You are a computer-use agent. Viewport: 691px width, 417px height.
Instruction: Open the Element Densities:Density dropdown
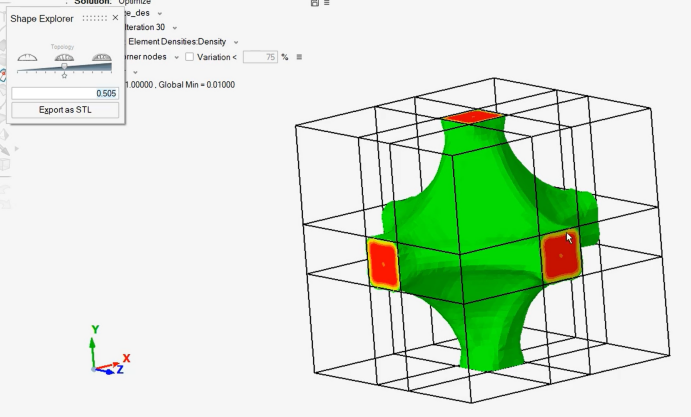coord(236,42)
